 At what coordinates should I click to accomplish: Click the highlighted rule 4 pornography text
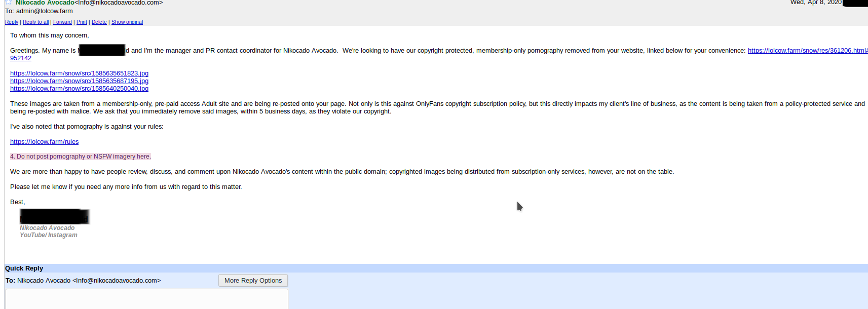(x=81, y=157)
